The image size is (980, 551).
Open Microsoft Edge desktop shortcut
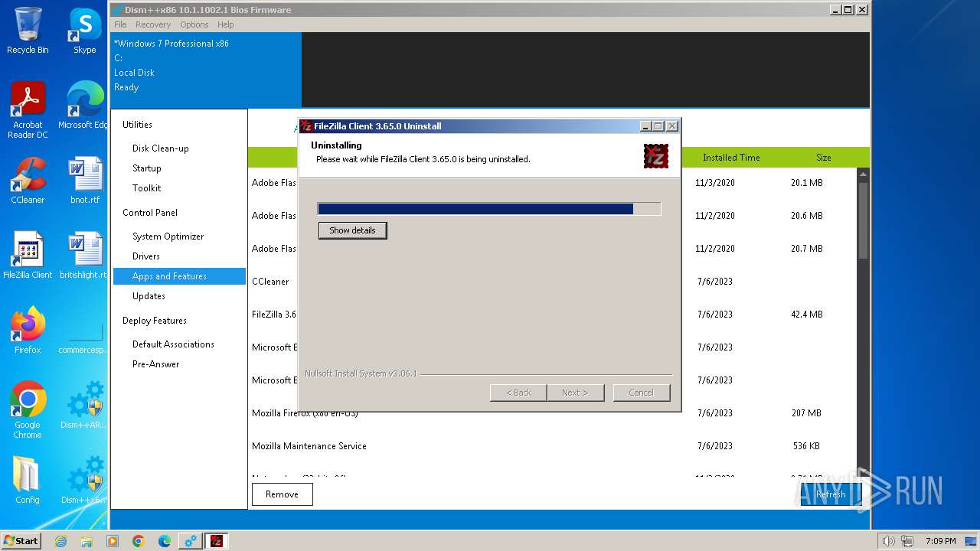tap(85, 106)
